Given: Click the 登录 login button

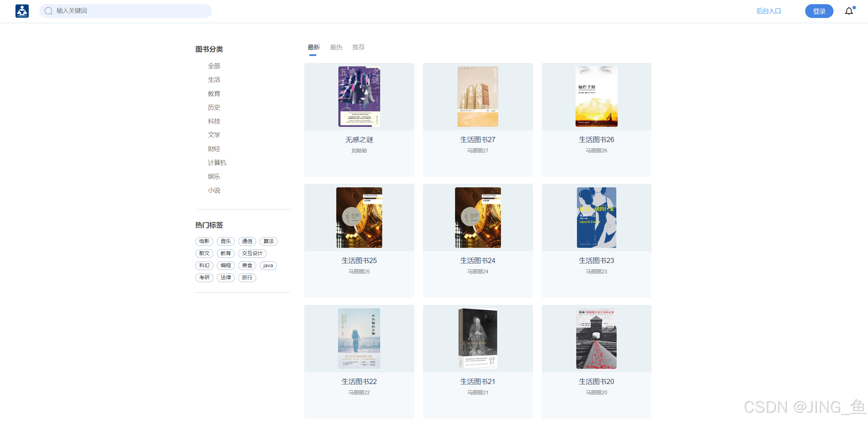Looking at the screenshot, I should pyautogui.click(x=819, y=11).
